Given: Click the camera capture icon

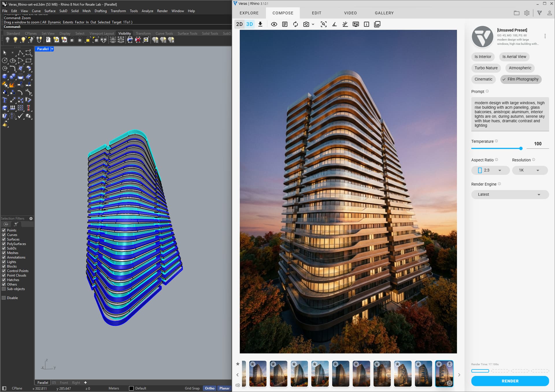Looking at the screenshot, I should click(306, 24).
